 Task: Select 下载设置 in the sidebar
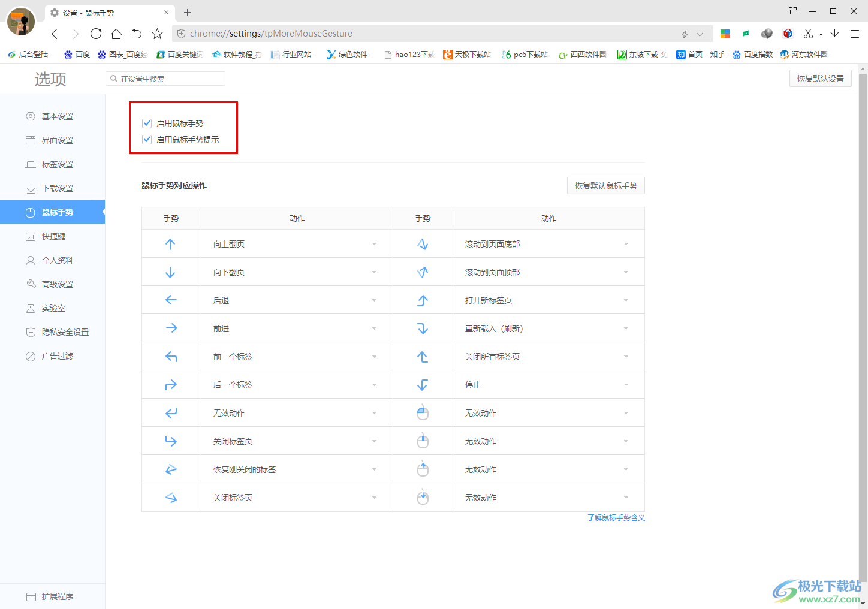pos(52,188)
